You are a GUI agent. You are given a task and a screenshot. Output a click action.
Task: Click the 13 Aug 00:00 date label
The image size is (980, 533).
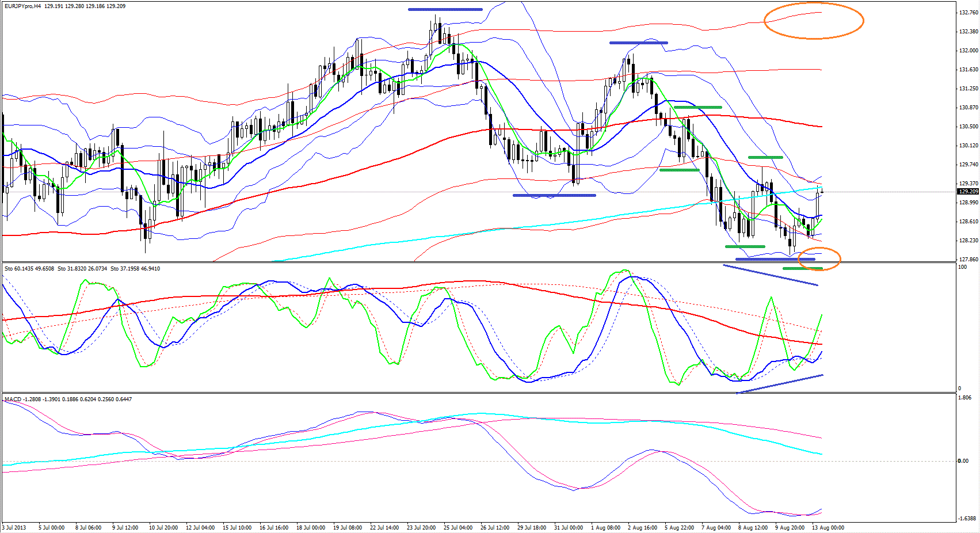click(x=828, y=527)
